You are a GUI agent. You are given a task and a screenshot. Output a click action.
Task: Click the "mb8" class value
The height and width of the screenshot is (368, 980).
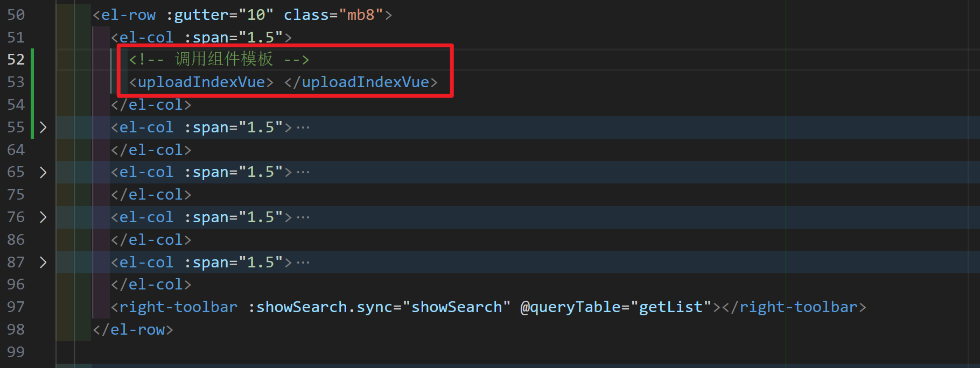coord(361,15)
